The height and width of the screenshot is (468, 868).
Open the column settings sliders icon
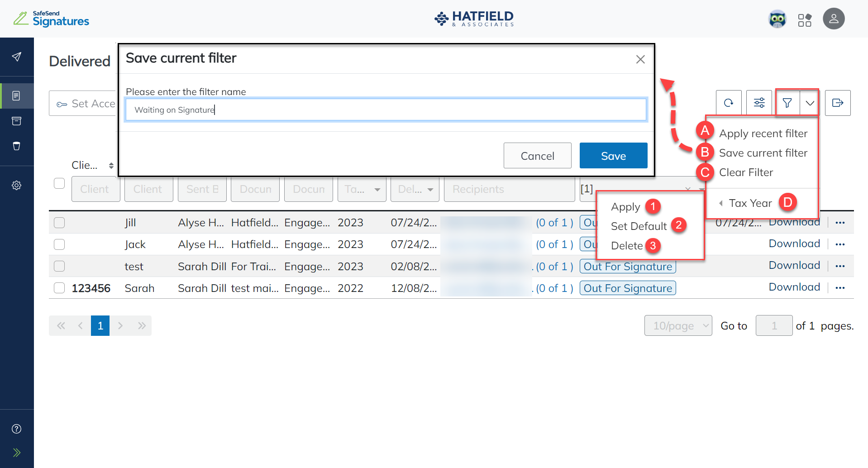click(x=759, y=103)
